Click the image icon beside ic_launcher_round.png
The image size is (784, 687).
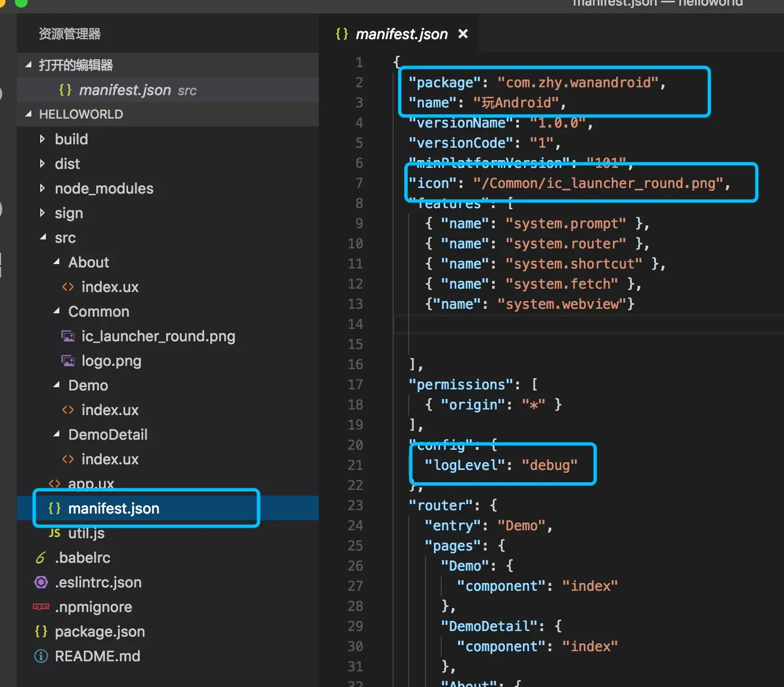[x=68, y=336]
